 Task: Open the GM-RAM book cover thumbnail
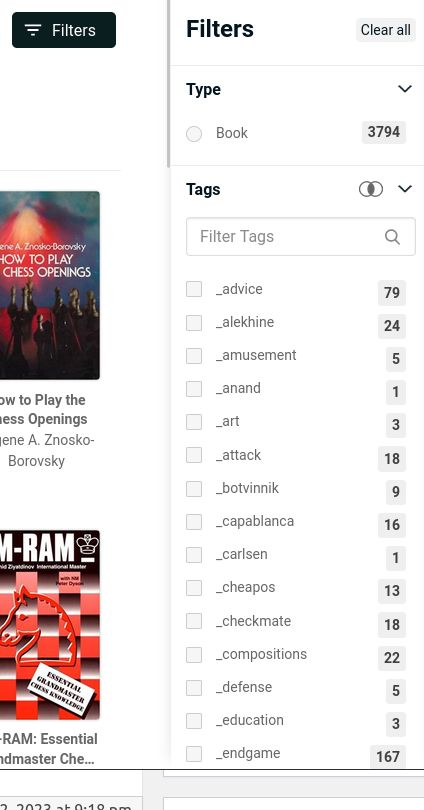(x=50, y=625)
